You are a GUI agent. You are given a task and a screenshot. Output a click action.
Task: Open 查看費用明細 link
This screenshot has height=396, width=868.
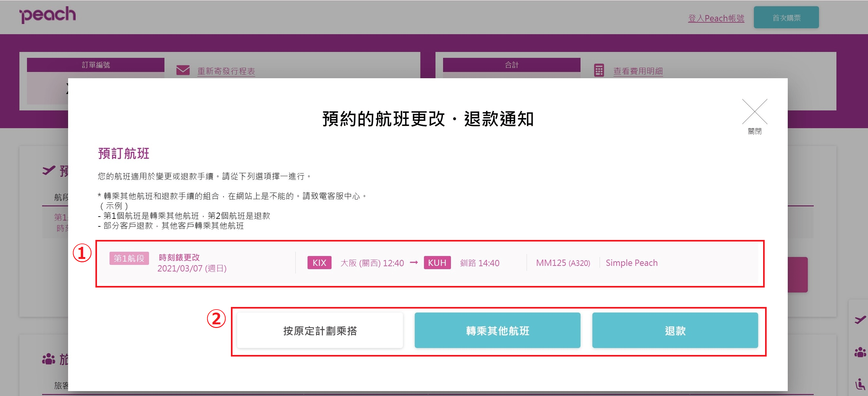coord(638,71)
